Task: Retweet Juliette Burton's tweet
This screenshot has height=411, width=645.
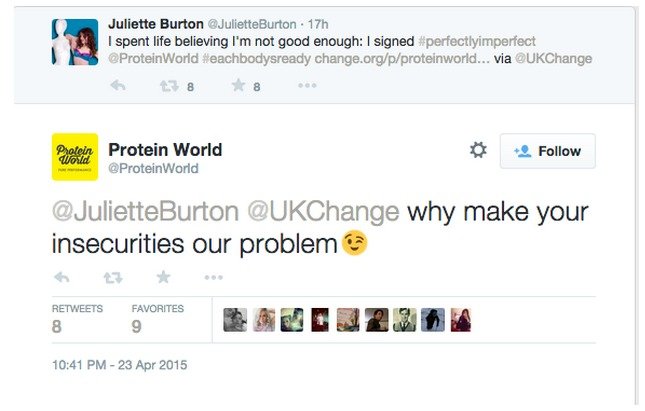Action: (170, 87)
